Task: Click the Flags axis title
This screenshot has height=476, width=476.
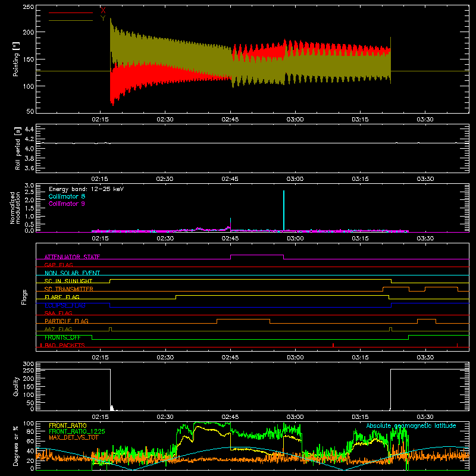Action: [24, 297]
